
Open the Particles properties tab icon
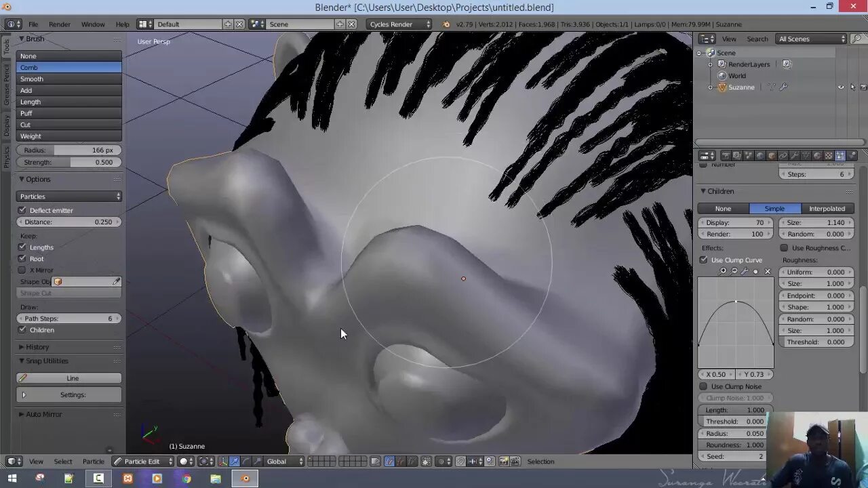point(840,156)
